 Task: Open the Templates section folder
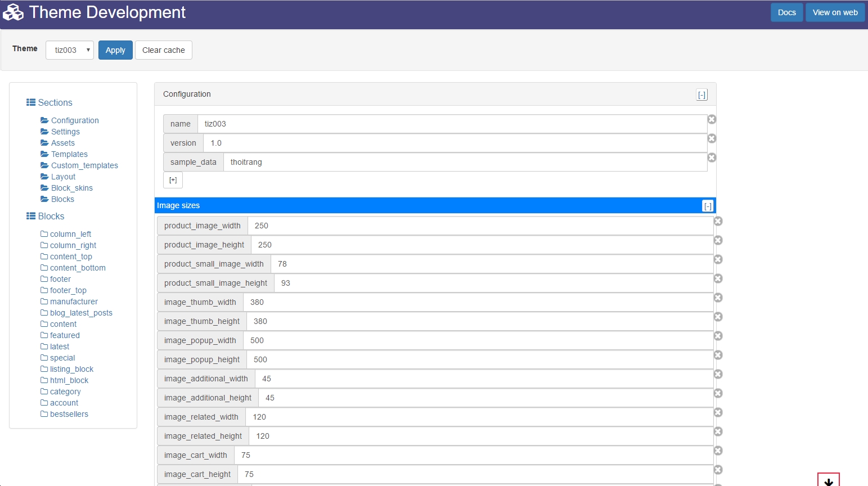[x=64, y=154]
